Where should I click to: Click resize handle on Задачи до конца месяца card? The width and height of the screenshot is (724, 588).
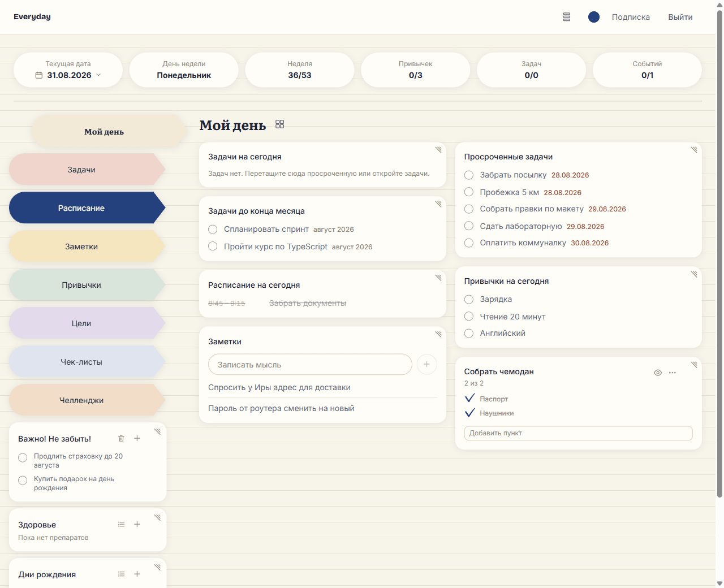click(x=438, y=204)
